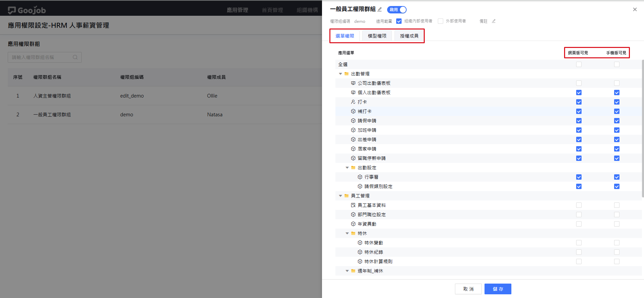Uncheck 手機版可見 for 打卡
The width and height of the screenshot is (644, 298).
pos(617,102)
